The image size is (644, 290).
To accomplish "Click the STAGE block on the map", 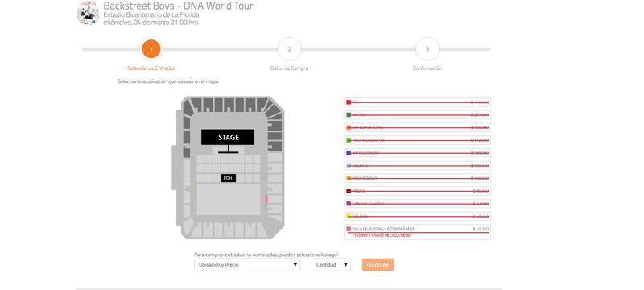I will point(228,137).
